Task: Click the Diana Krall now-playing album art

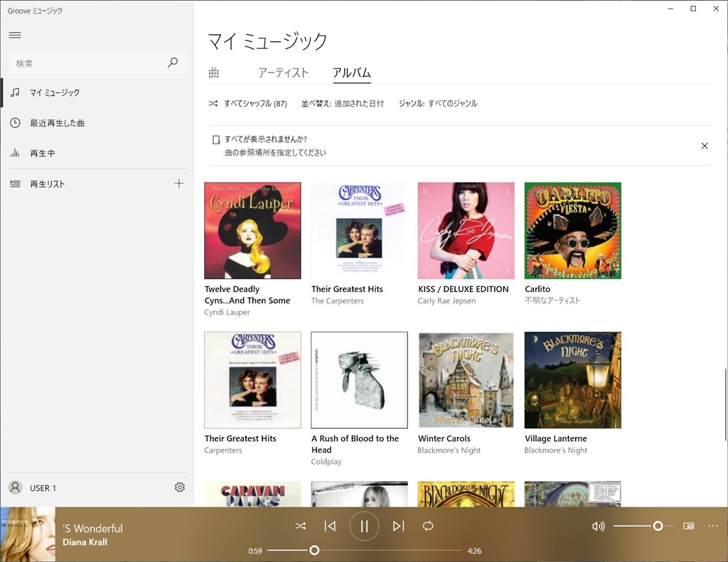Action: tap(28, 534)
